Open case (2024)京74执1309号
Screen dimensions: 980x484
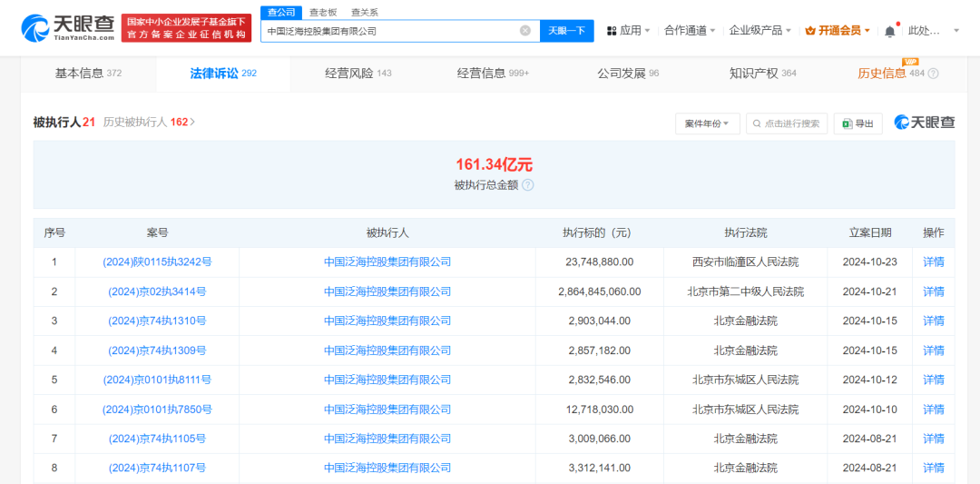157,351
